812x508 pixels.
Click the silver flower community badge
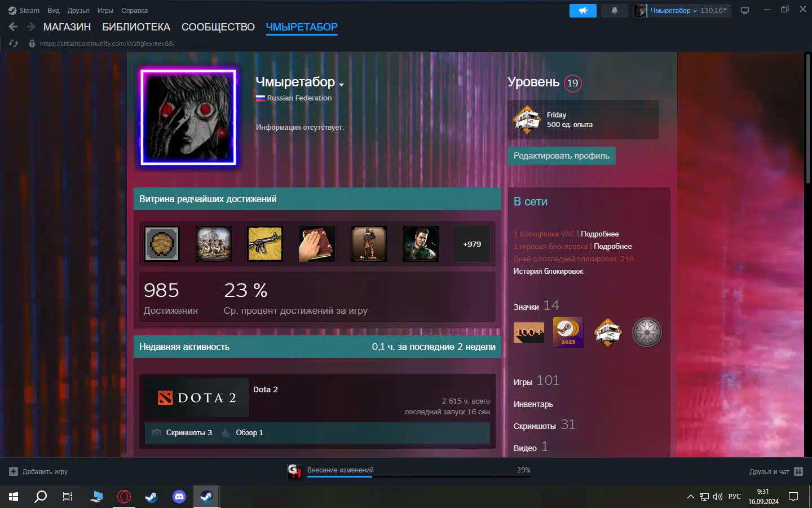pos(647,332)
